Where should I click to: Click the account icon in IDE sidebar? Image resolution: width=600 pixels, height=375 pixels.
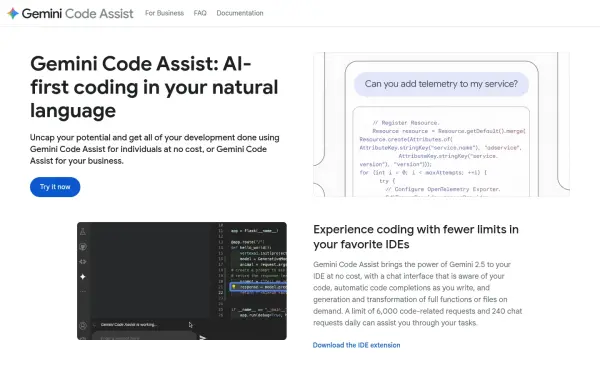(x=83, y=326)
